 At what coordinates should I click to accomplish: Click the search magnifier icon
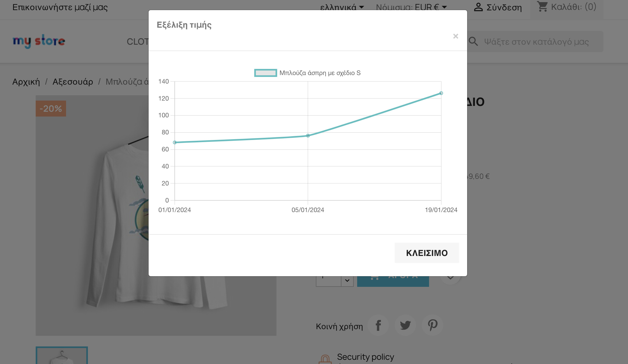[x=473, y=42]
